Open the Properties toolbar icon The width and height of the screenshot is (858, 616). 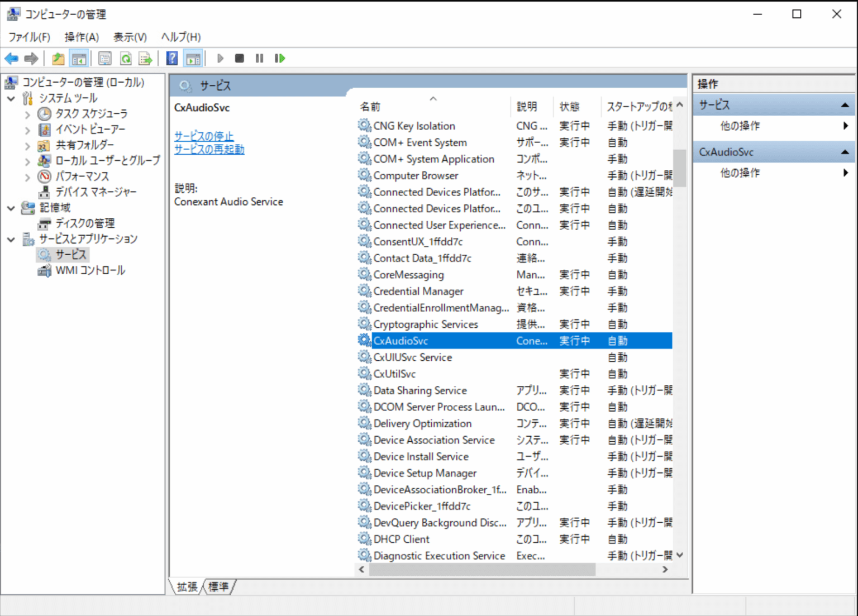click(104, 58)
